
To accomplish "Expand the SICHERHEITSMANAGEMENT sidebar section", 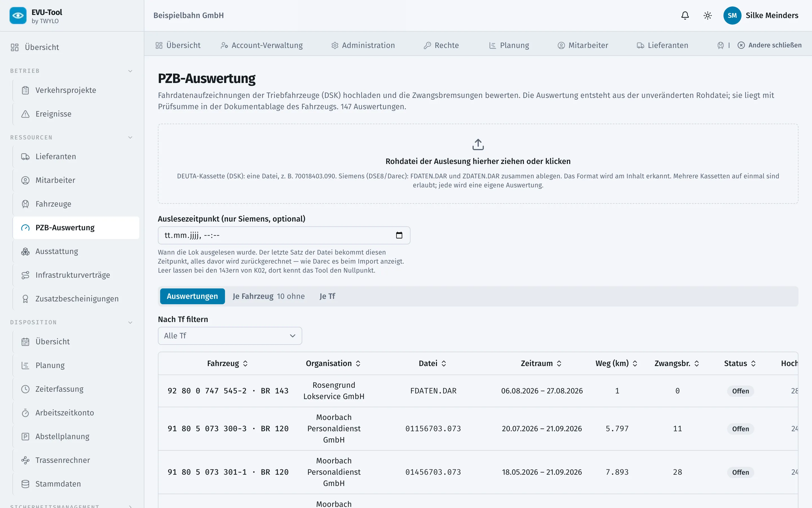I will coord(130,506).
